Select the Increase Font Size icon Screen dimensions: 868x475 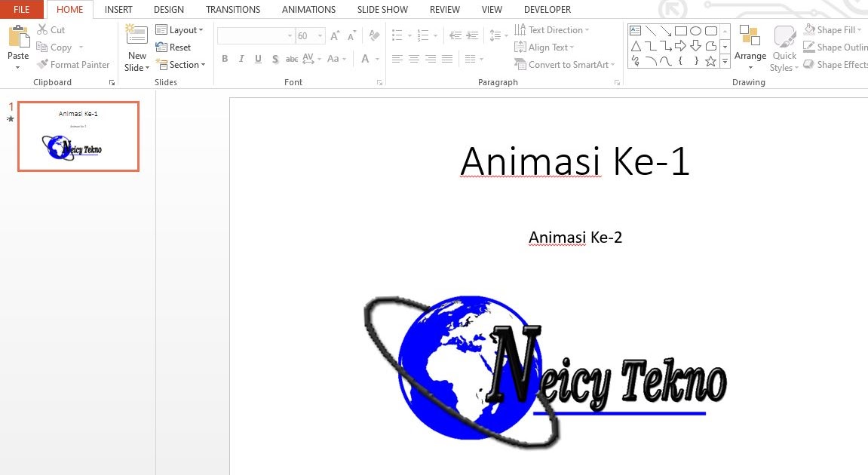click(333, 34)
